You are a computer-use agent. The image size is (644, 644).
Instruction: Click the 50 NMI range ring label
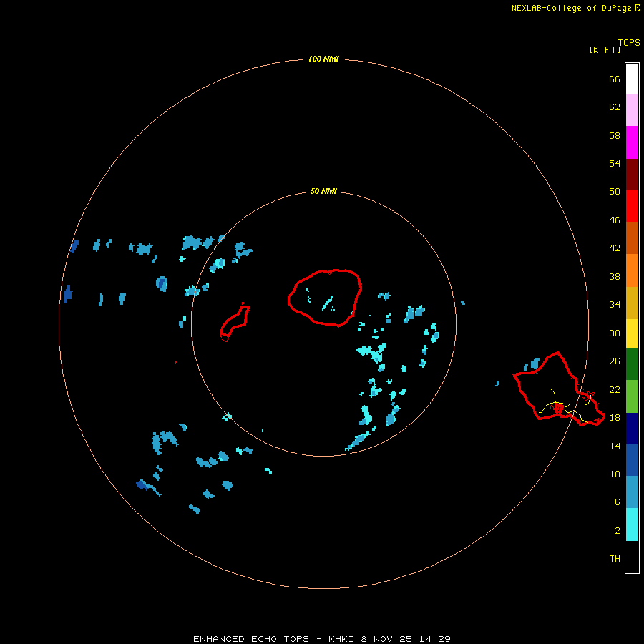coord(323,191)
